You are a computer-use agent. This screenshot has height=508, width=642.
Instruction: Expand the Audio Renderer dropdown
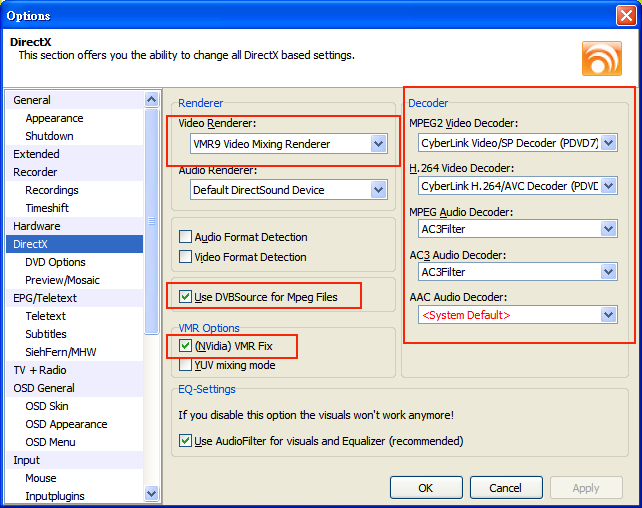[x=378, y=190]
